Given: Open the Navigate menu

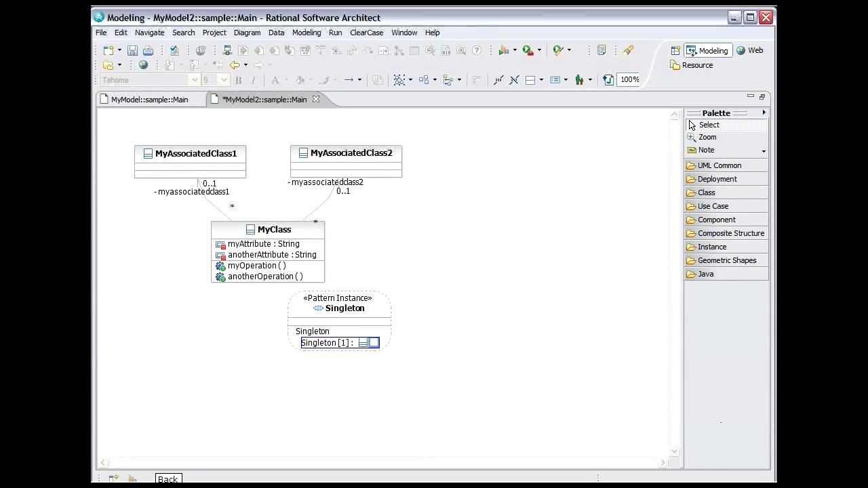Looking at the screenshot, I should coord(149,33).
